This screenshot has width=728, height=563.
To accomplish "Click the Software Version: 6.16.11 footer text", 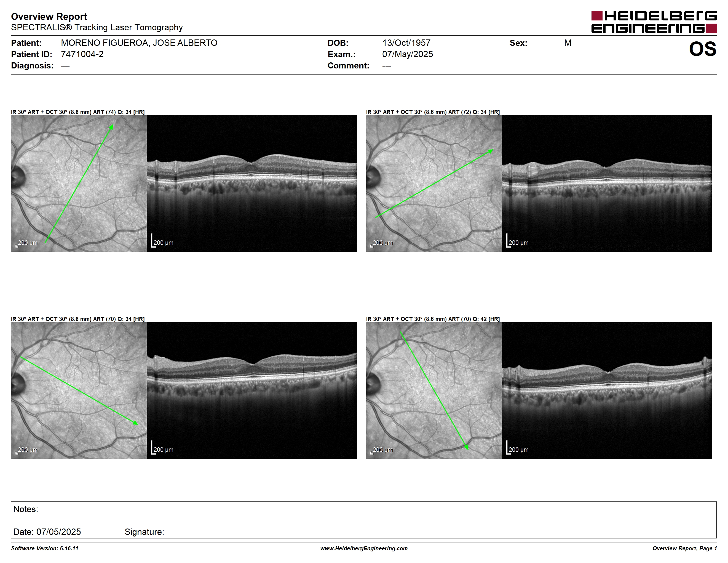I will click(x=45, y=548).
